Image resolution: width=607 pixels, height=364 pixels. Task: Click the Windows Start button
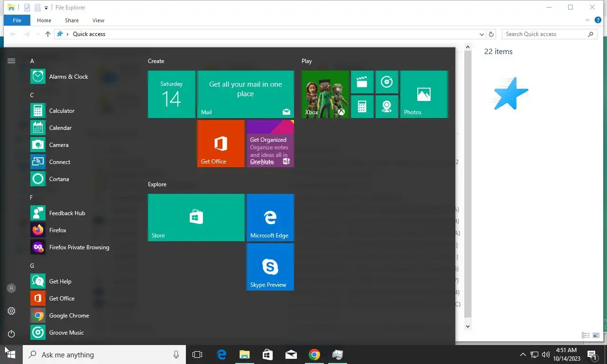click(11, 355)
